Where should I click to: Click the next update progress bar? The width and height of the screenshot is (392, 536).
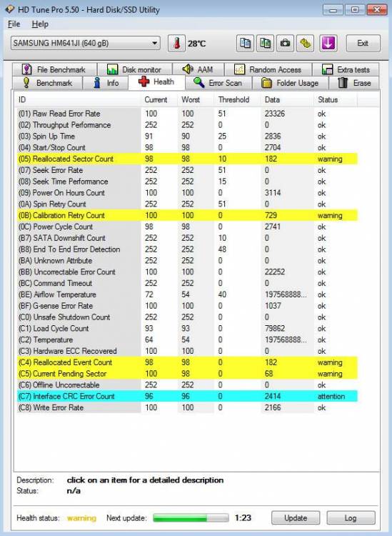tap(191, 518)
